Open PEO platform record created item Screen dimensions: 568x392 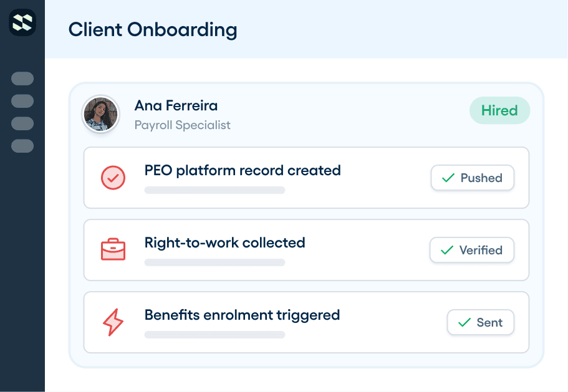pos(307,178)
